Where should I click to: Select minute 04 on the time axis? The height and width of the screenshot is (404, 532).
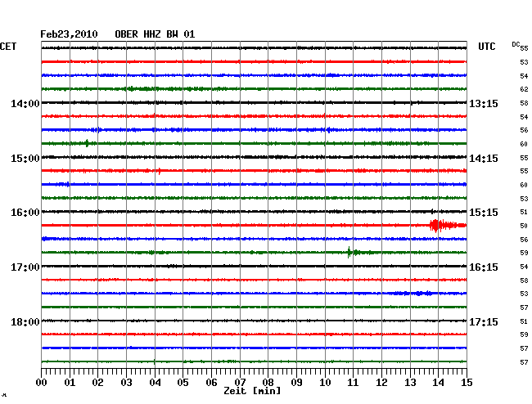tap(155, 382)
